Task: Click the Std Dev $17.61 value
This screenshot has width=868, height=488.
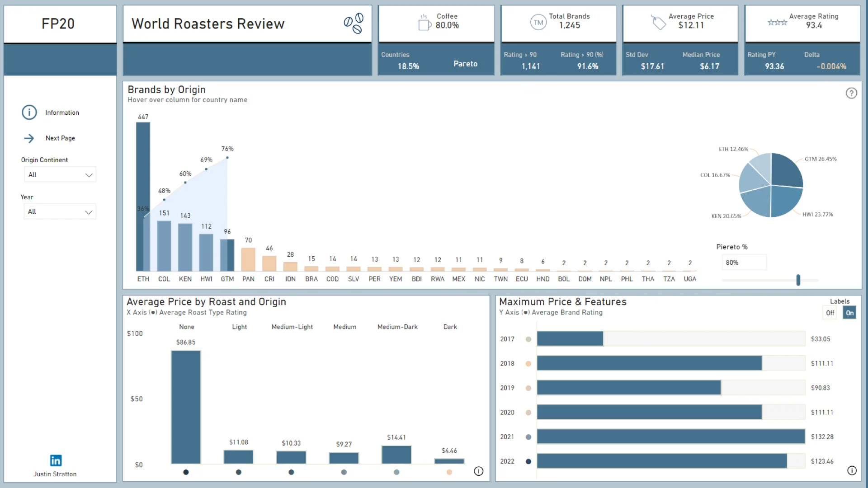Action: pos(652,66)
